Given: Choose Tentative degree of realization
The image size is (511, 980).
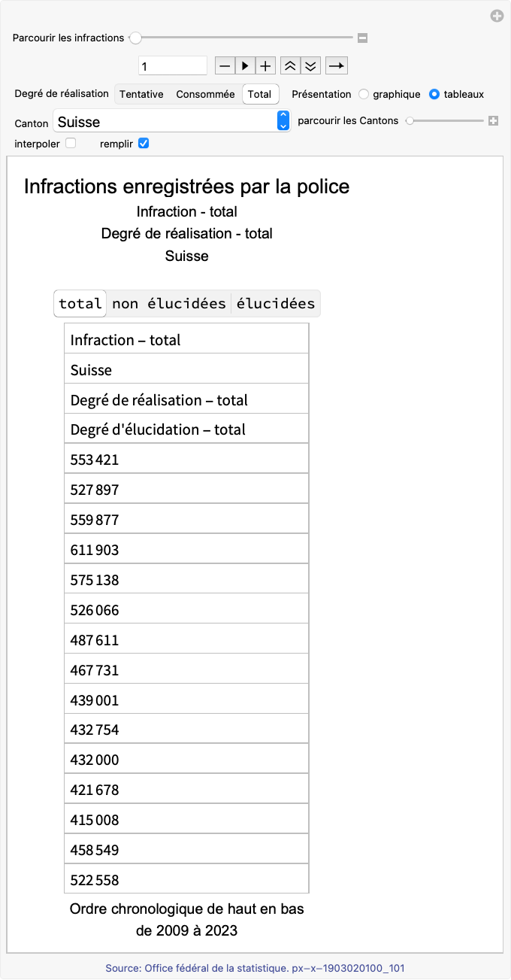Looking at the screenshot, I should tap(141, 95).
